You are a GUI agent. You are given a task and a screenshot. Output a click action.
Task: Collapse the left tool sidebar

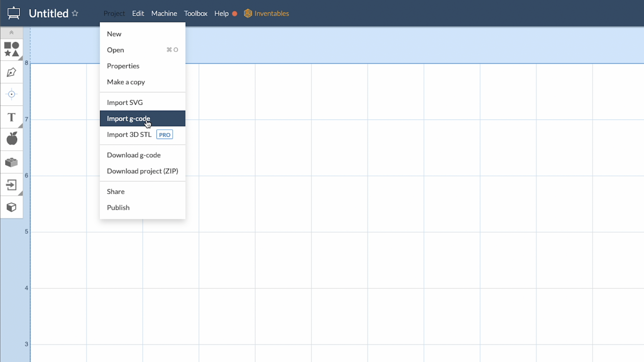click(12, 33)
